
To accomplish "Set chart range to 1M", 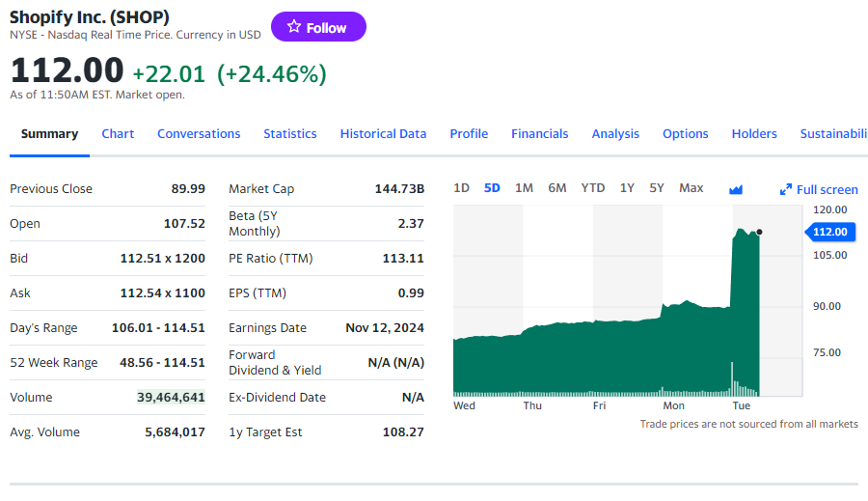I will point(524,188).
